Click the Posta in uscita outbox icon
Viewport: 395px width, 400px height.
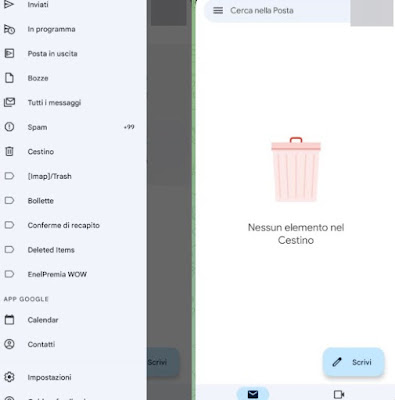click(9, 53)
